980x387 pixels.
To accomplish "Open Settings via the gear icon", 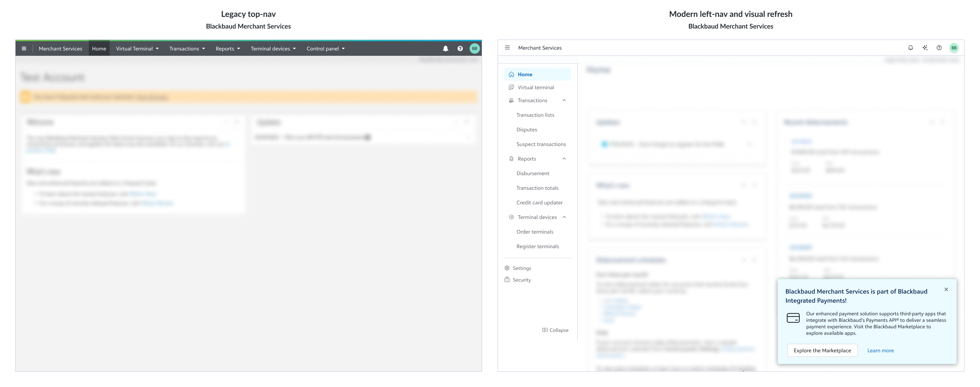I will pyautogui.click(x=507, y=268).
